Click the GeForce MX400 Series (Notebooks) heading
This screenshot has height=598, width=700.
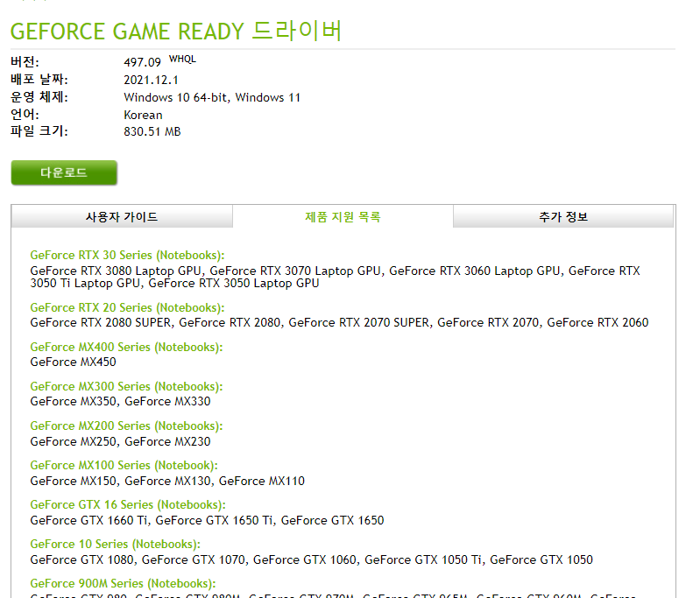[126, 348]
